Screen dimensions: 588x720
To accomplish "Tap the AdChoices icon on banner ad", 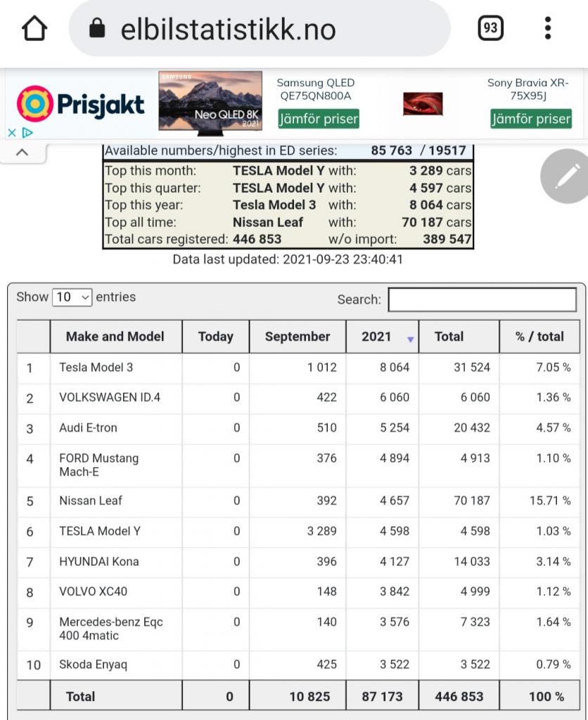I will [x=27, y=132].
